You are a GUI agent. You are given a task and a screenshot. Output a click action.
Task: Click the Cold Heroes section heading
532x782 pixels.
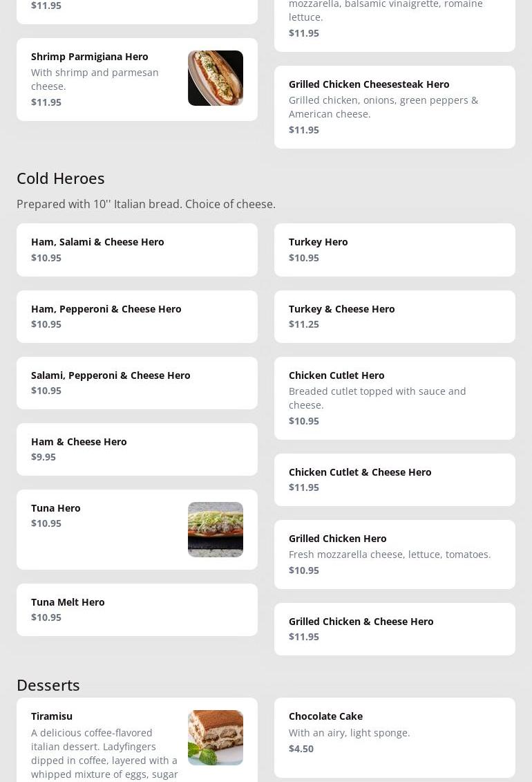[61, 178]
